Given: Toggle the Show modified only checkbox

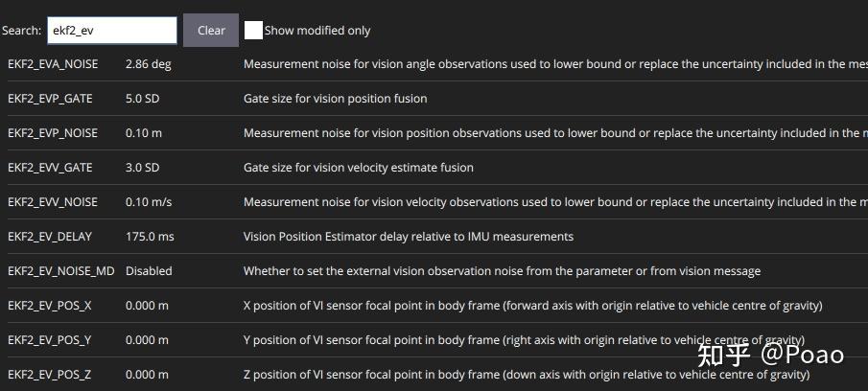Looking at the screenshot, I should click(x=253, y=31).
